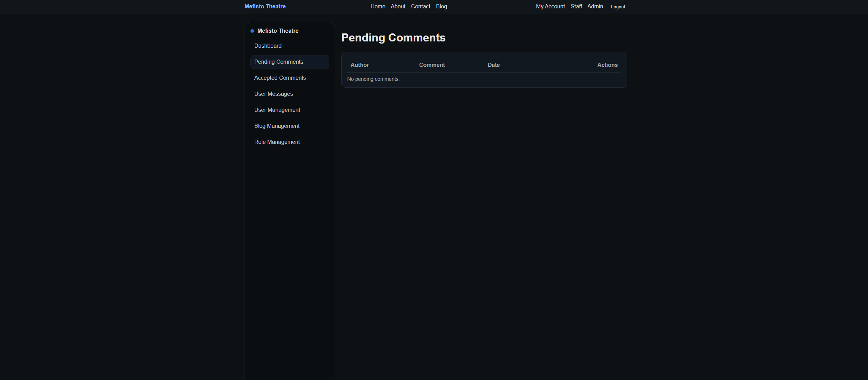This screenshot has width=868, height=380.
Task: Open the About page
Action: [x=398, y=6]
